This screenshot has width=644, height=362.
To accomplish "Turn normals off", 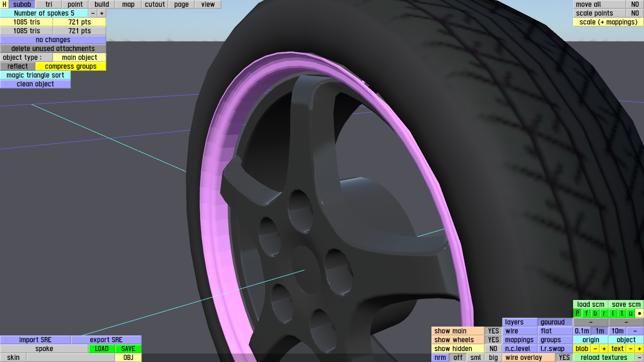I will (458, 358).
